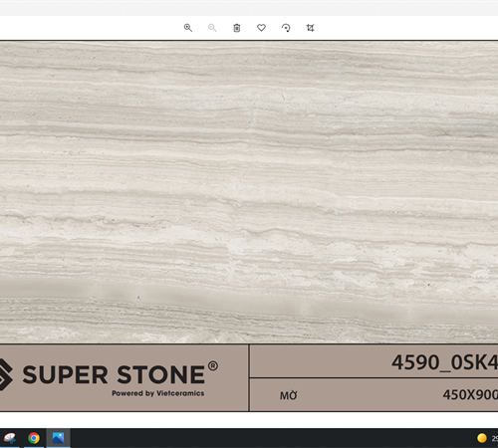Click the MỜ finish label
This screenshot has width=498, height=448.
point(289,395)
